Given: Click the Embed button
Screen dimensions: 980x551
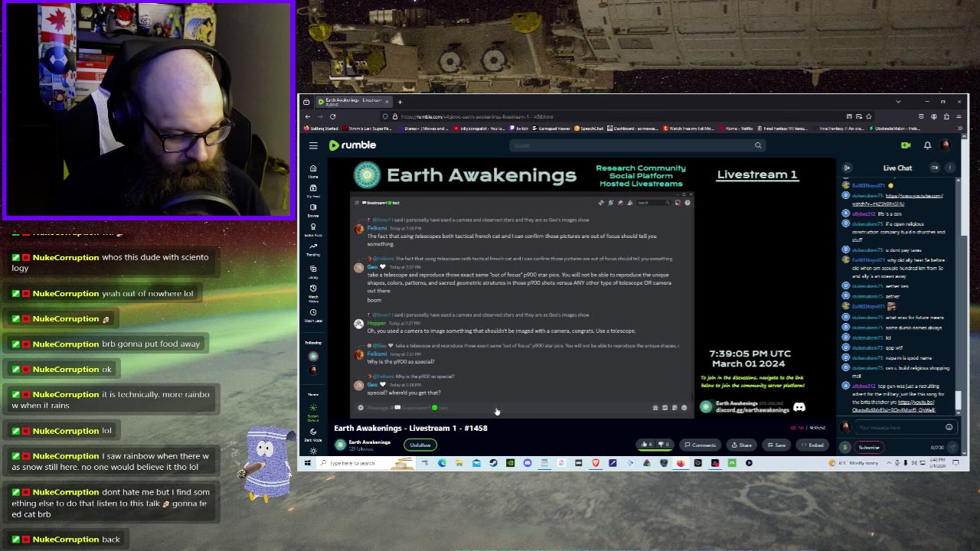Looking at the screenshot, I should pyautogui.click(x=812, y=445).
